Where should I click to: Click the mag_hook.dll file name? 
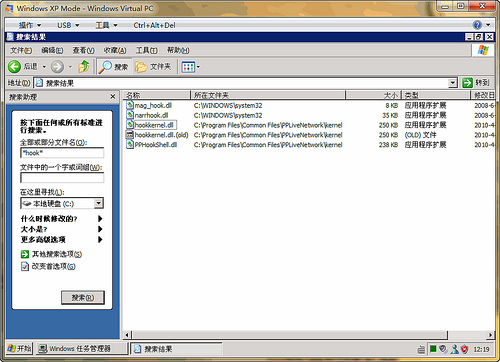point(153,105)
